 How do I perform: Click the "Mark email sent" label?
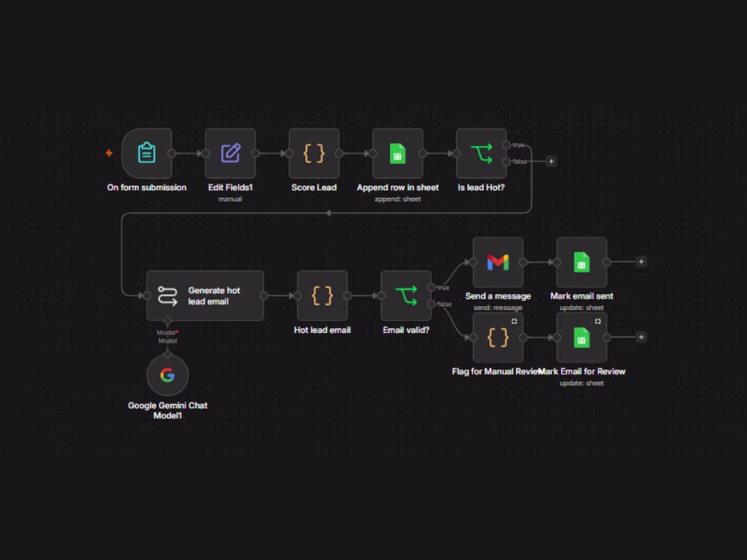tap(582, 296)
